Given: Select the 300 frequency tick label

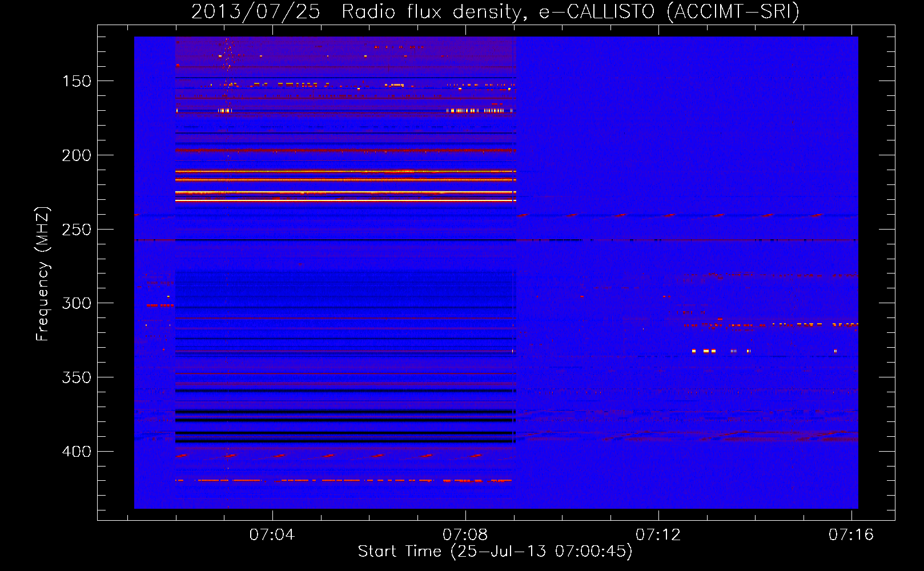Looking at the screenshot, I should point(77,303).
